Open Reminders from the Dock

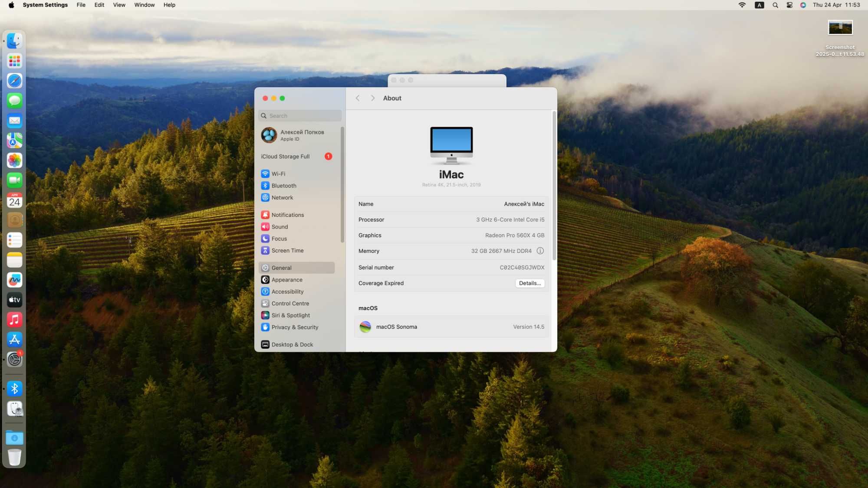pyautogui.click(x=14, y=240)
